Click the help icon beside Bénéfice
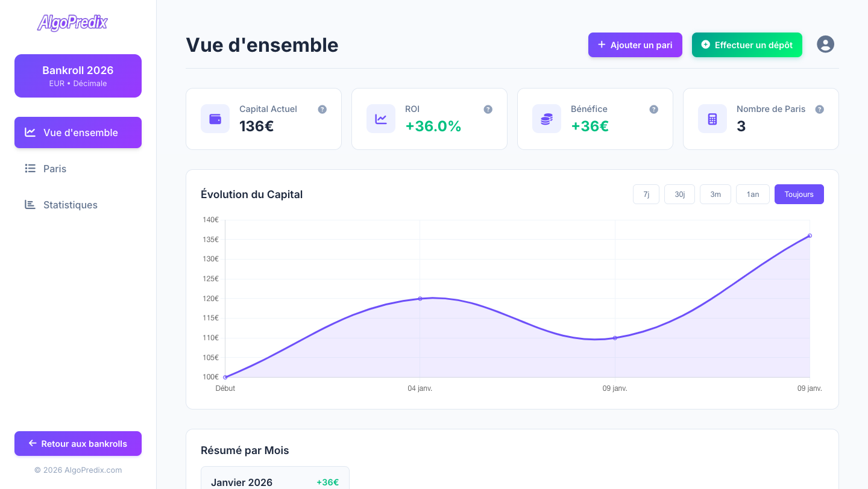Screen dimensions: 868x489 [654, 110]
